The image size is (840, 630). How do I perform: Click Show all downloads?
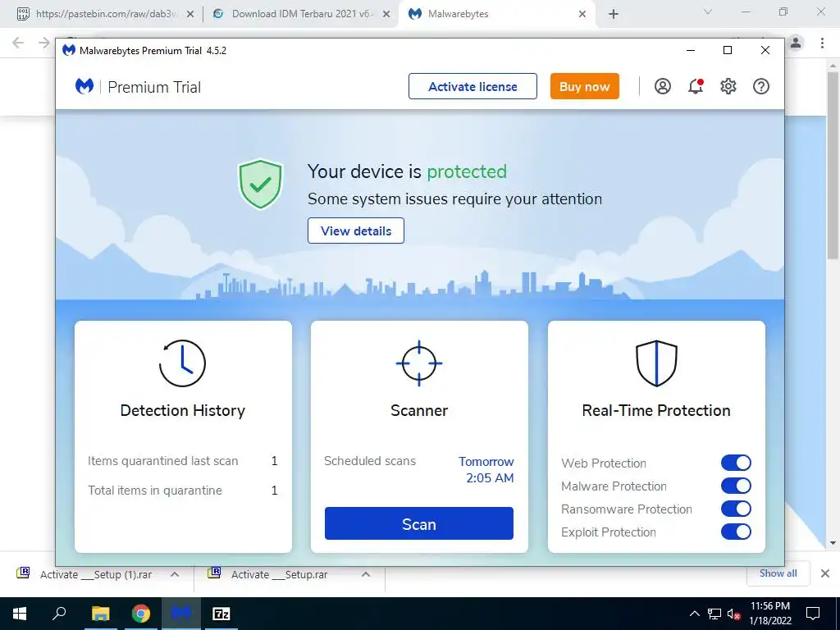tap(778, 573)
